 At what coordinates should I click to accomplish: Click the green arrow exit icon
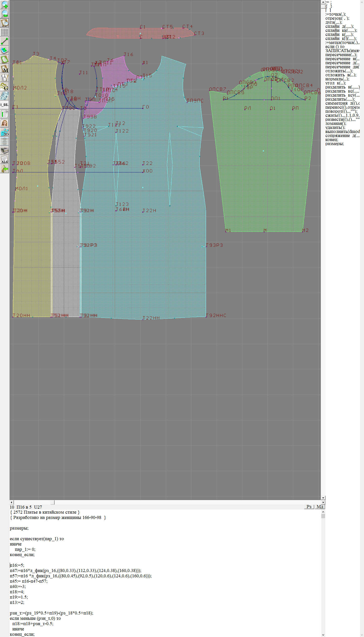5,169
